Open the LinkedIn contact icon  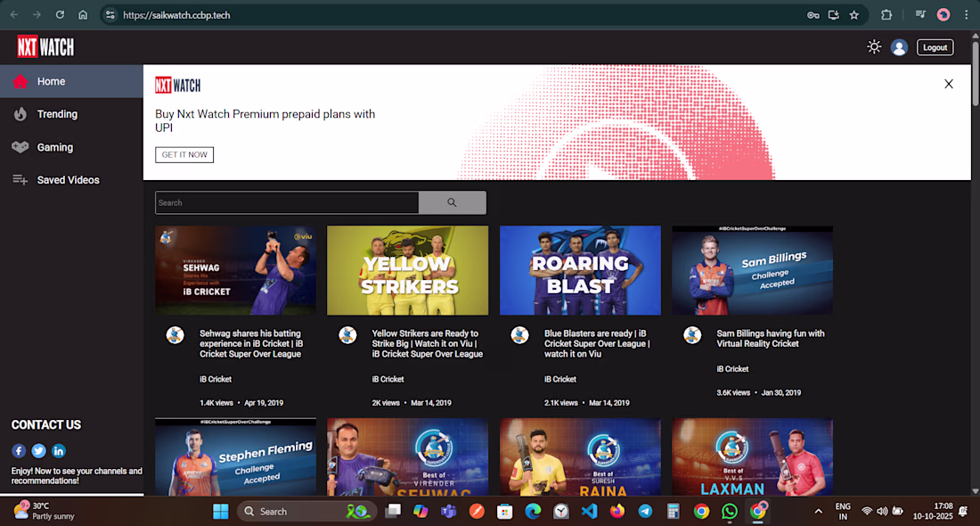point(59,451)
